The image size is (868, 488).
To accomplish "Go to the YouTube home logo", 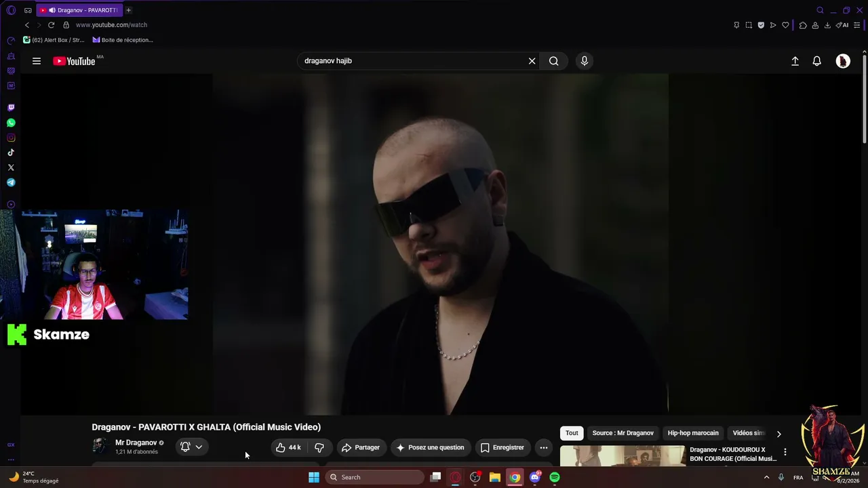I will pyautogui.click(x=74, y=61).
